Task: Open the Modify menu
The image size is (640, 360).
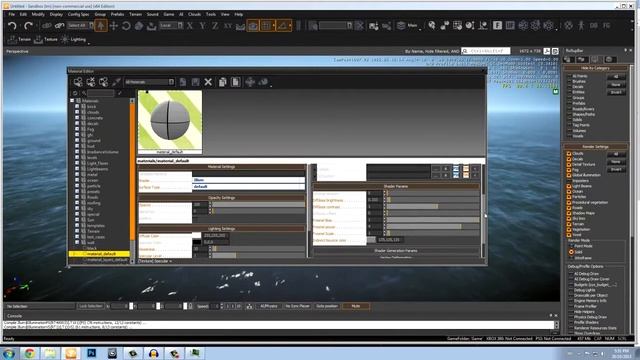Action: pos(38,14)
